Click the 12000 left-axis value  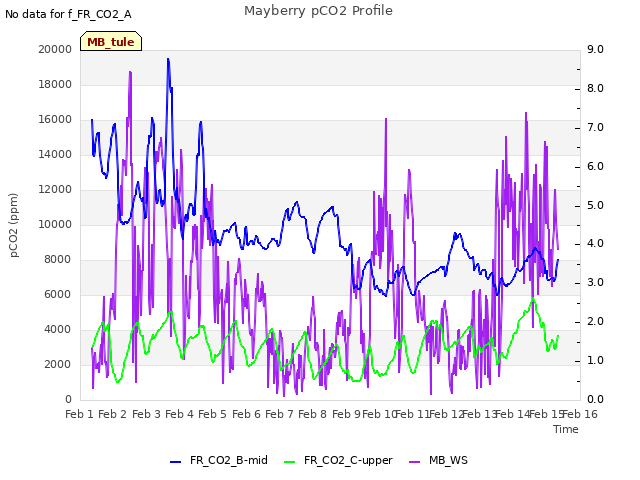point(55,189)
